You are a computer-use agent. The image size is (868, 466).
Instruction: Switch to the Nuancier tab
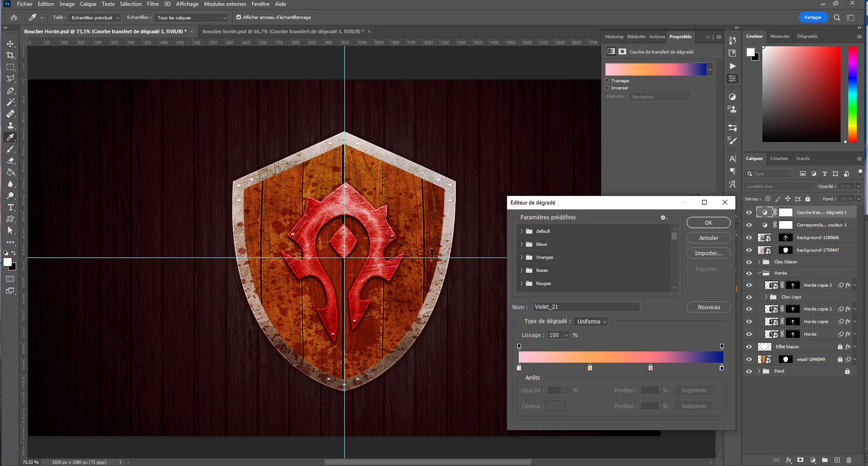click(x=780, y=37)
